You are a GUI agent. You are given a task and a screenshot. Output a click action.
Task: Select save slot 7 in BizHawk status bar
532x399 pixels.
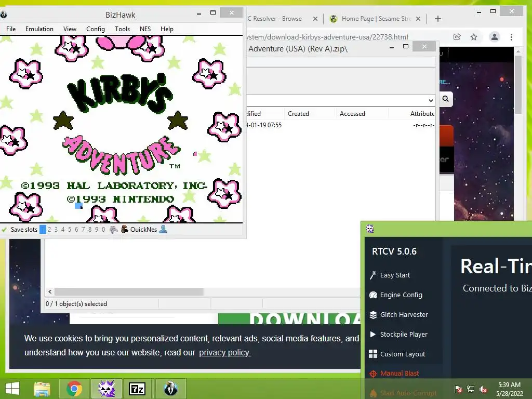tap(83, 229)
